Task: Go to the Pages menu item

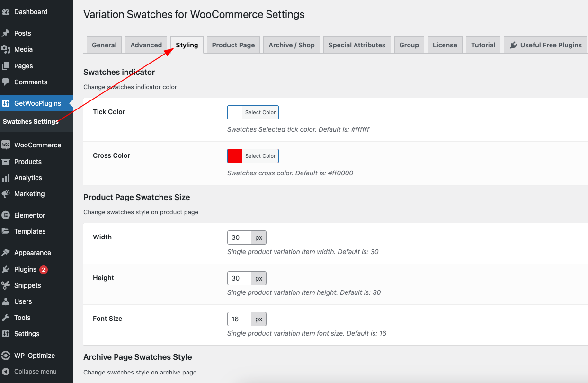Action: pyautogui.click(x=24, y=66)
